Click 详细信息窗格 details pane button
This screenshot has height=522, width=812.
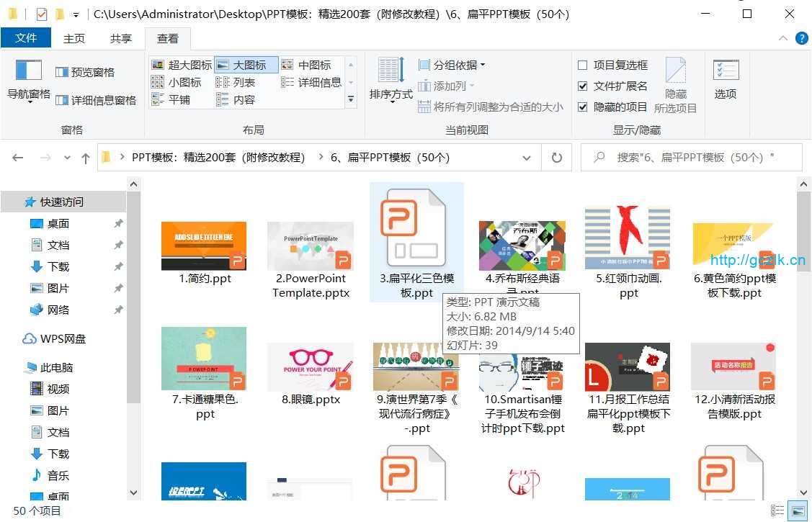pyautogui.click(x=95, y=100)
